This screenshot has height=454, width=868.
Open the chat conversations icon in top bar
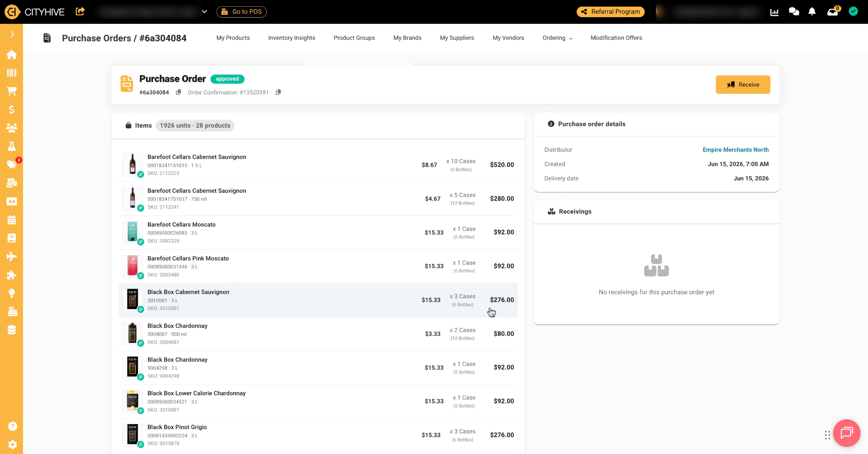[x=794, y=12]
